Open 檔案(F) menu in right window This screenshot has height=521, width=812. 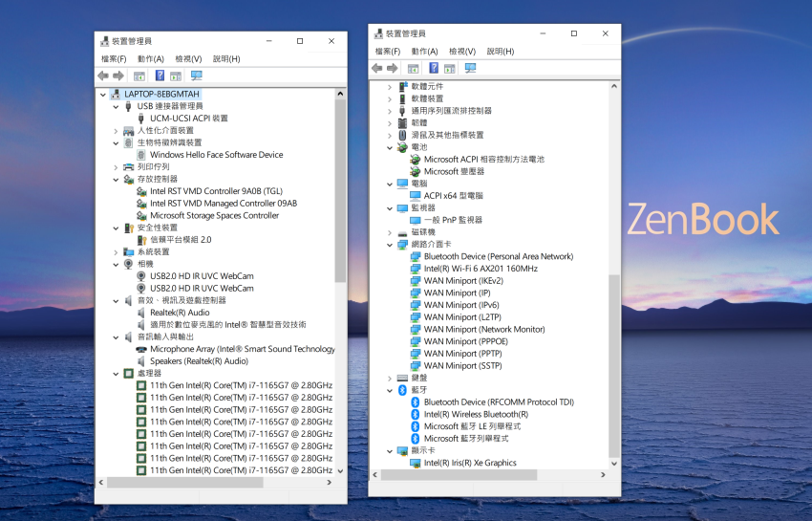(x=387, y=52)
